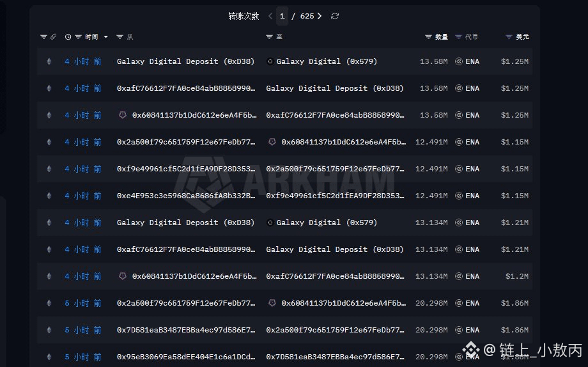588x367 pixels.
Task: Open the filter for the 从 column
Action: (x=120, y=37)
